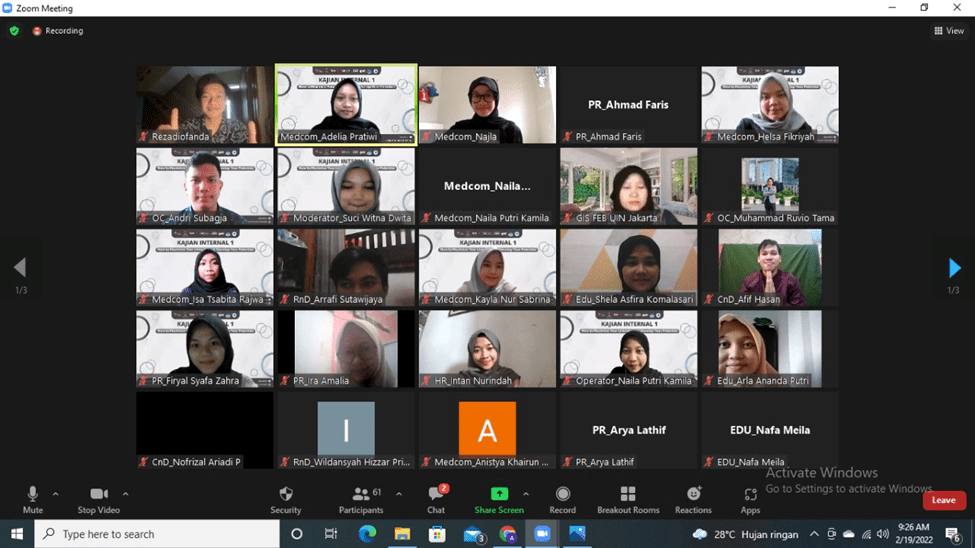Open the Apps icon

(750, 495)
